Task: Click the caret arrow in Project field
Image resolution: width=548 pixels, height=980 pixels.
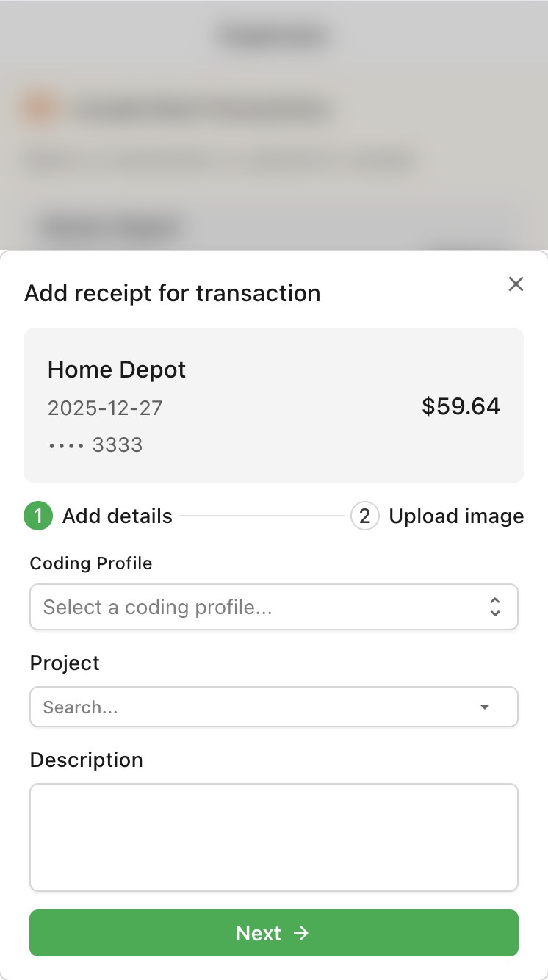Action: tap(485, 707)
